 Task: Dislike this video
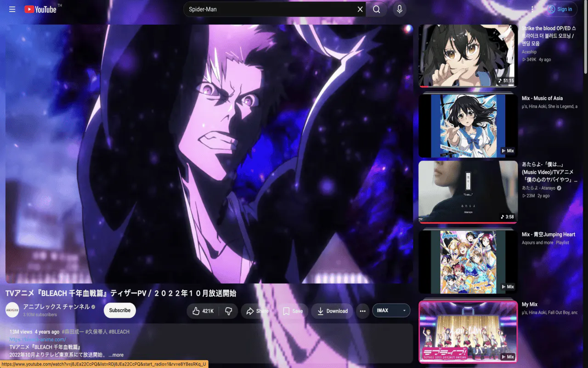tap(228, 311)
